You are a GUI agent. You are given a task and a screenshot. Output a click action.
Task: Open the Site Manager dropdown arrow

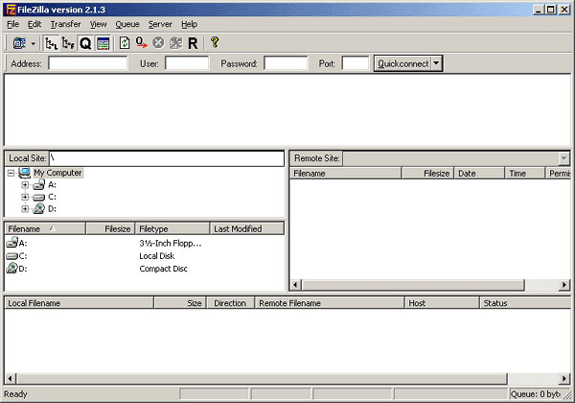pyautogui.click(x=33, y=43)
